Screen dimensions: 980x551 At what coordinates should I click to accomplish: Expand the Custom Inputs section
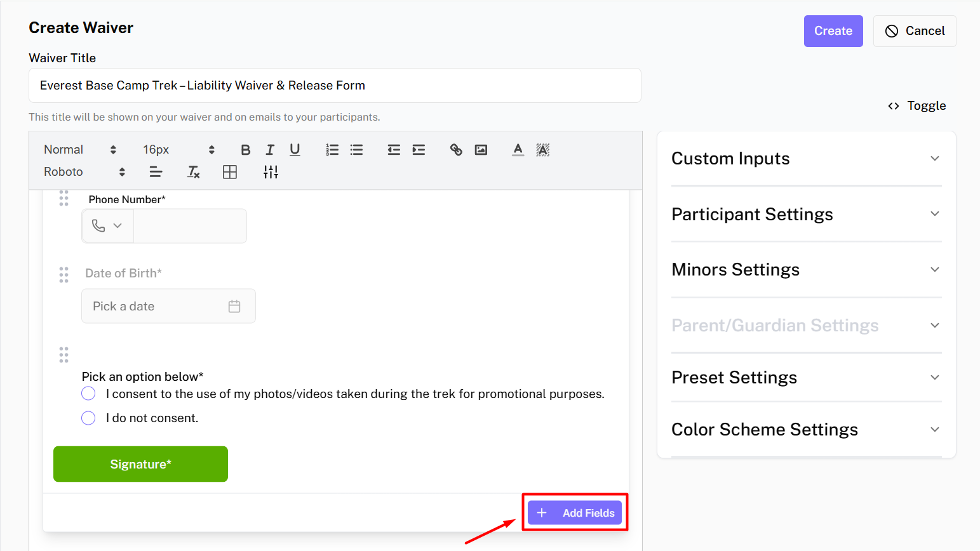(x=806, y=159)
